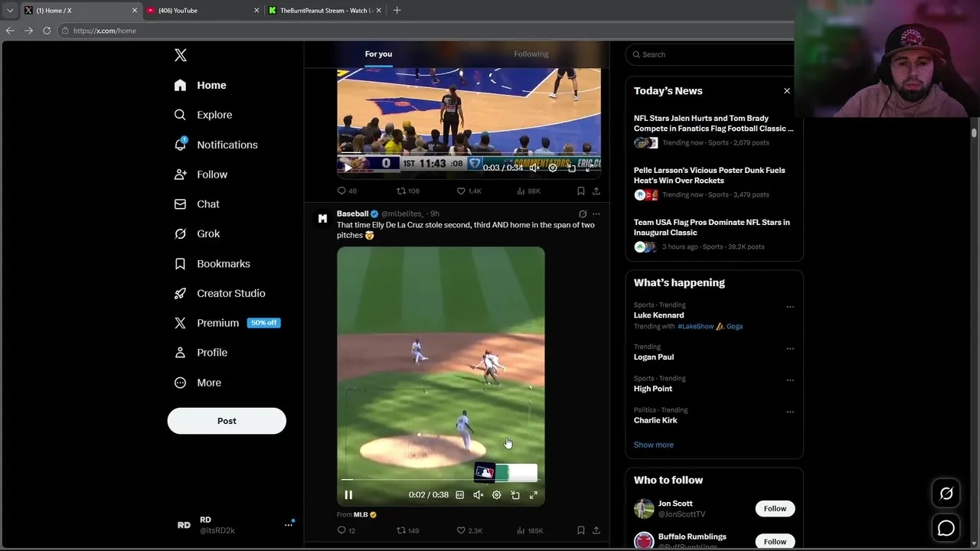Open options dots for Charlie Kirk trend
The image size is (980, 551).
coord(790,412)
